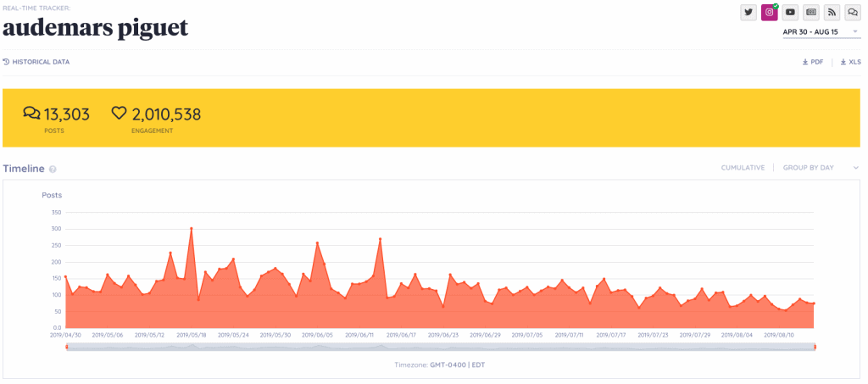Click the 13,303 posts count
868x384 pixels.
coord(66,114)
